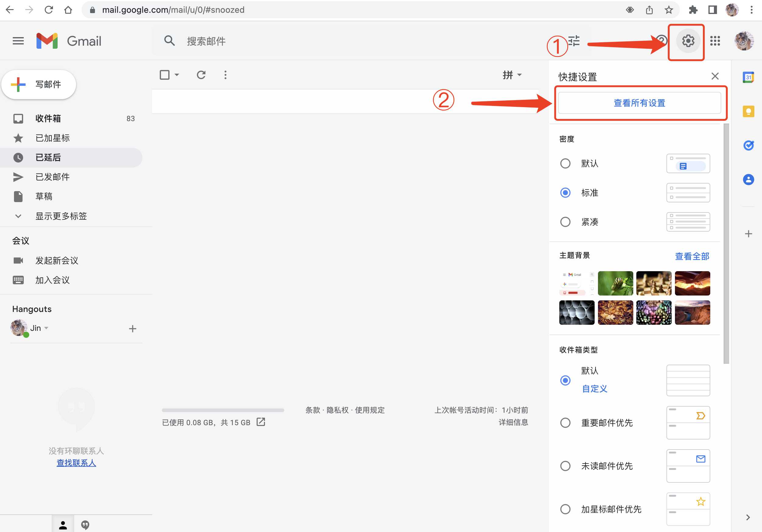Choose the green caterpillar theme thumbnail

tap(615, 283)
